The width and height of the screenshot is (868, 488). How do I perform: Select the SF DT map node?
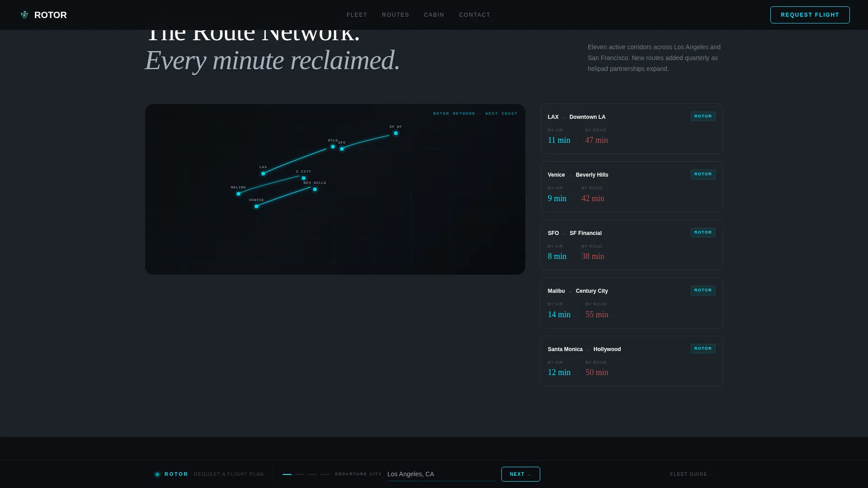tap(396, 133)
